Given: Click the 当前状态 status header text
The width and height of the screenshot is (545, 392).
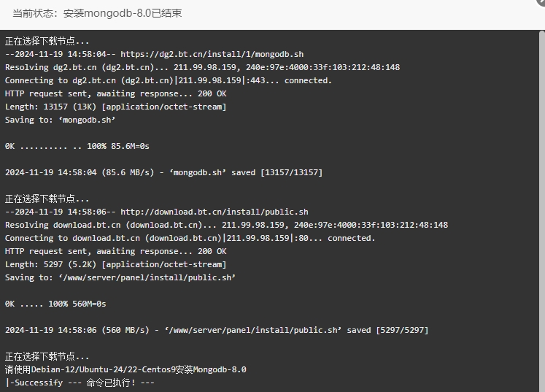Looking at the screenshot, I should point(97,14).
